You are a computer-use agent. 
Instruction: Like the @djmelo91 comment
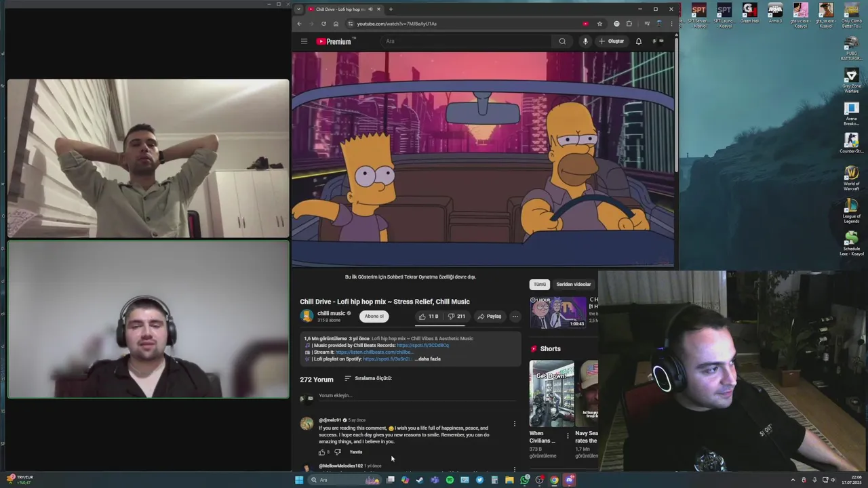coord(322,452)
